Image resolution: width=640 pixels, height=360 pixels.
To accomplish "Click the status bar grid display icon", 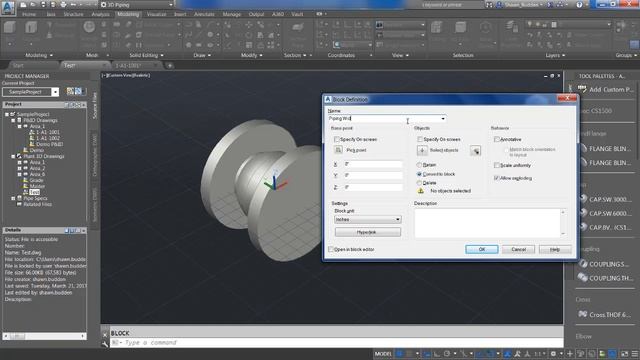I will pos(400,354).
